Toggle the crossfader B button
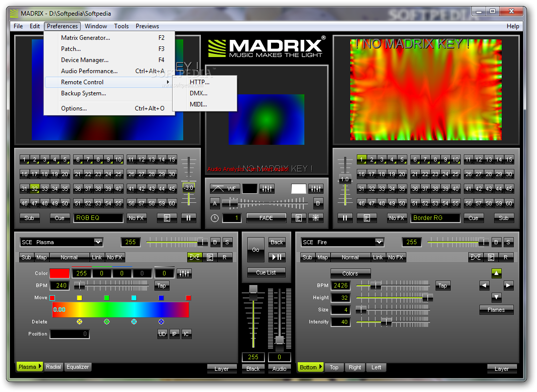This screenshot has height=392, width=537. click(x=318, y=203)
